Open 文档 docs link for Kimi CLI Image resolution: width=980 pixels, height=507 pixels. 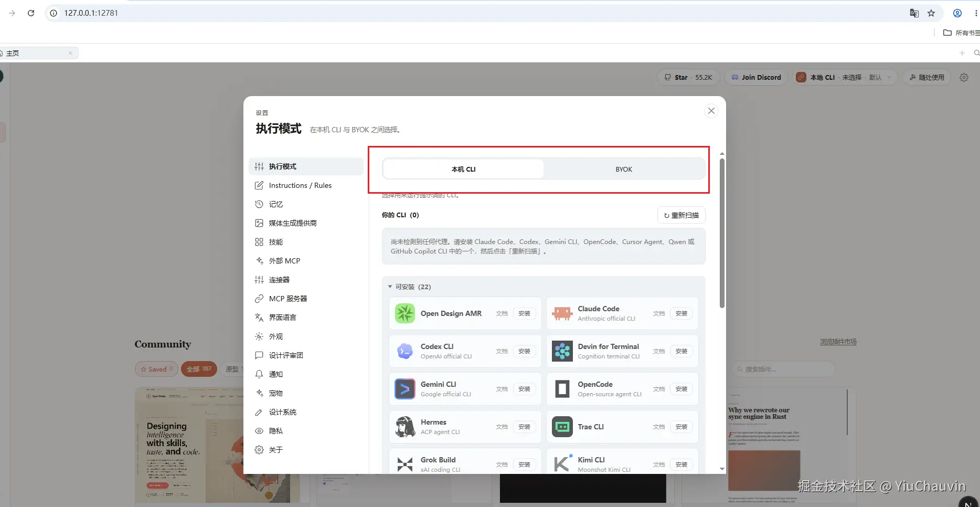pos(659,464)
